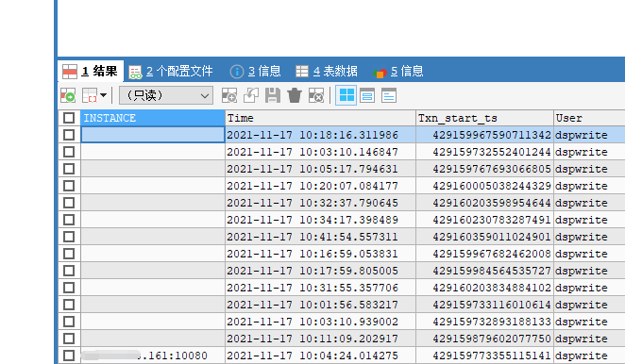Select cell 2021-11-17 10:03:10.146847
The image size is (625, 364).
point(320,152)
